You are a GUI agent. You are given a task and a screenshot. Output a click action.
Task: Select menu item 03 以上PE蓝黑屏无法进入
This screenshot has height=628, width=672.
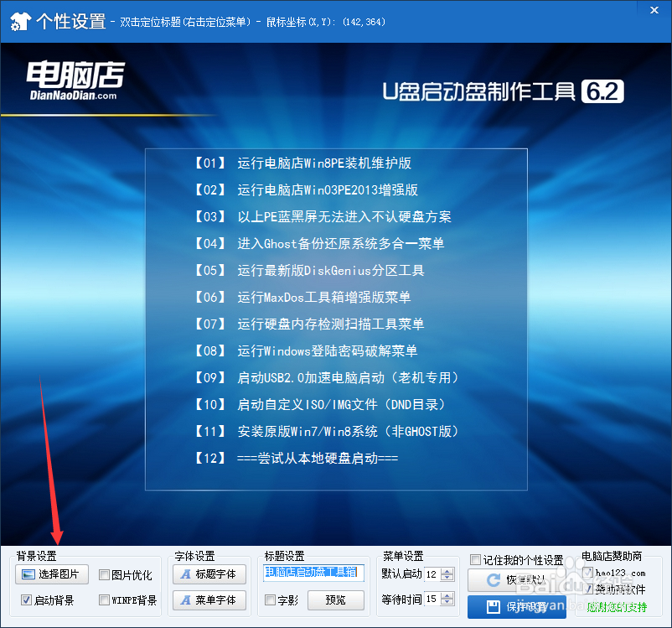(323, 216)
